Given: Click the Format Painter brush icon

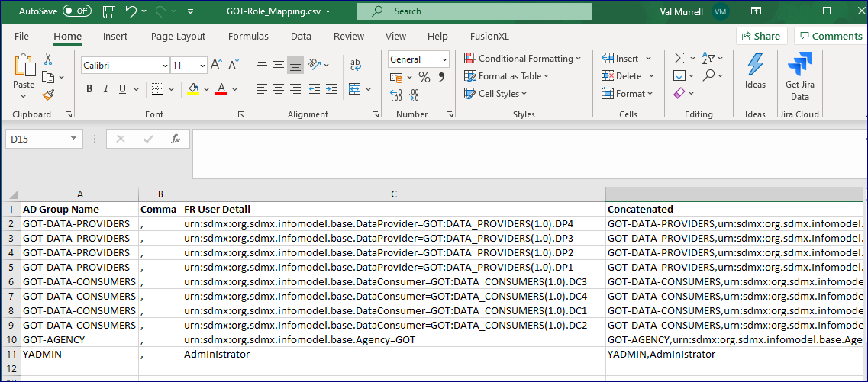Looking at the screenshot, I should [48, 95].
